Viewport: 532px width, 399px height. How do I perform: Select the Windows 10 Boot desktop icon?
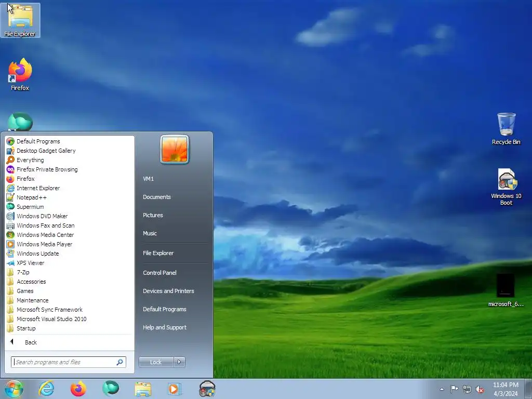[506, 187]
